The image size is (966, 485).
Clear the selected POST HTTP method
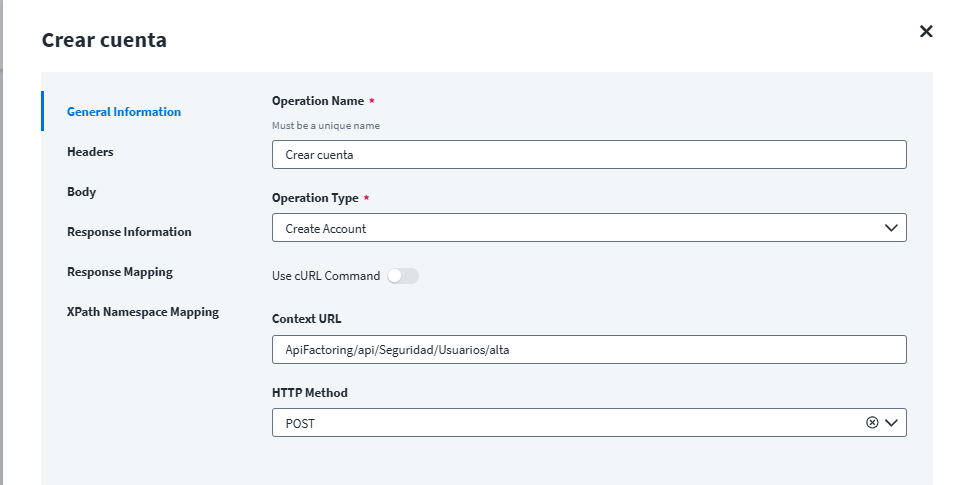(872, 423)
